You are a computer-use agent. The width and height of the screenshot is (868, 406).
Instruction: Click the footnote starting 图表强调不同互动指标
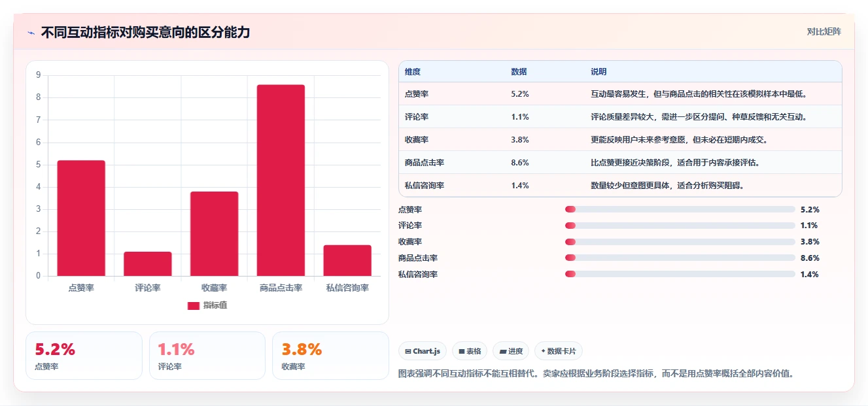pyautogui.click(x=596, y=374)
